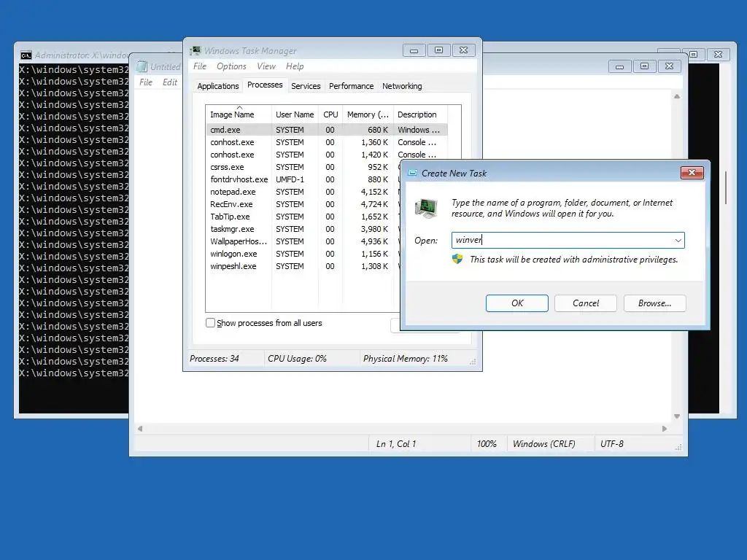Sort processes by CPU column header
Viewport: 747px width, 560px height.
coord(330,114)
